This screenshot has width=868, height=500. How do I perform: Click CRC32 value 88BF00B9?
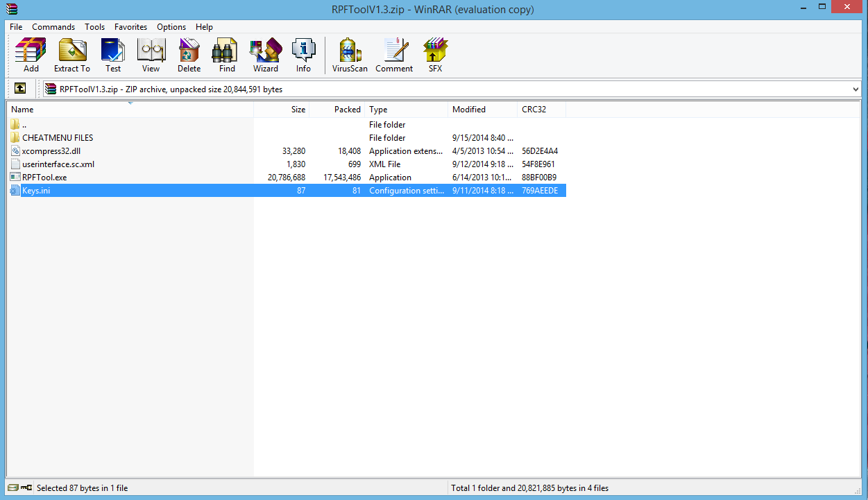click(x=539, y=177)
